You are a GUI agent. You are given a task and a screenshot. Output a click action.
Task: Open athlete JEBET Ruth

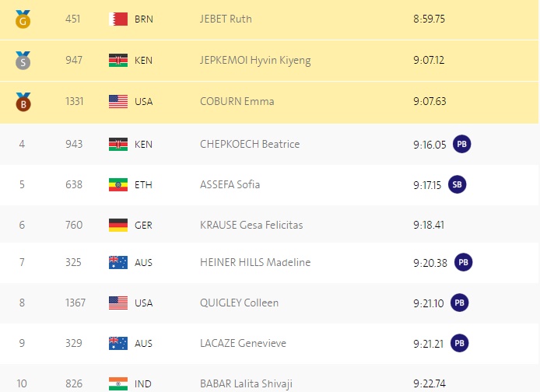coord(226,19)
